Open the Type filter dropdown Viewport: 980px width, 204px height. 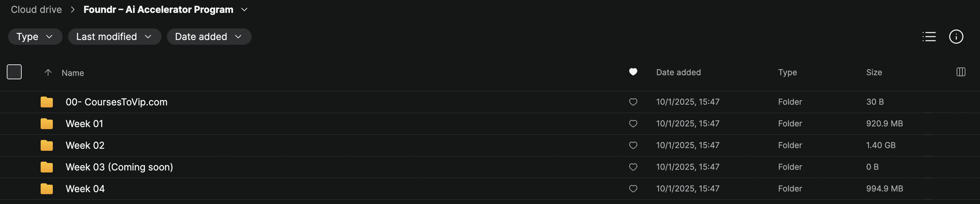coord(35,37)
